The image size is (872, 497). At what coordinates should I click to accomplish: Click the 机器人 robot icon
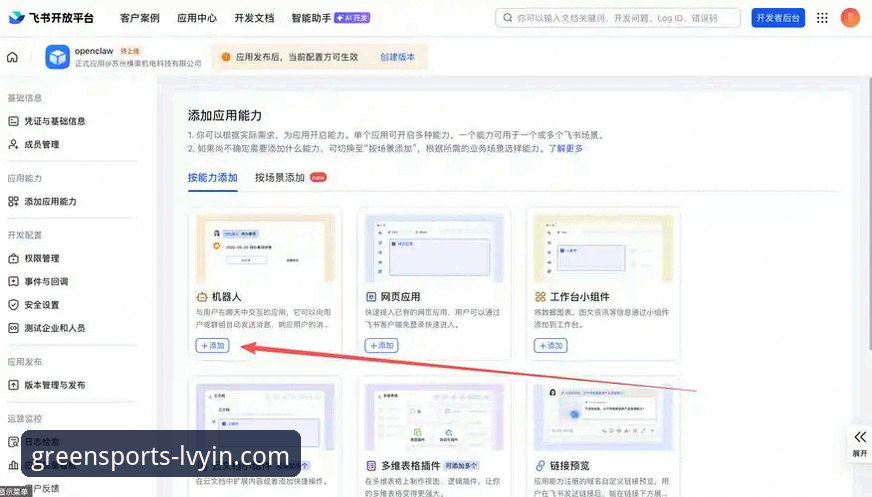pyautogui.click(x=202, y=297)
